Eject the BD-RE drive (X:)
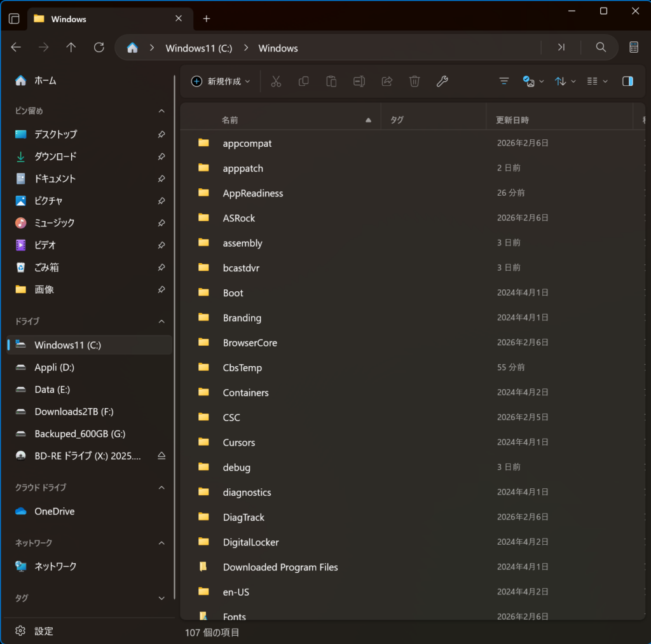This screenshot has height=644, width=651. [161, 456]
